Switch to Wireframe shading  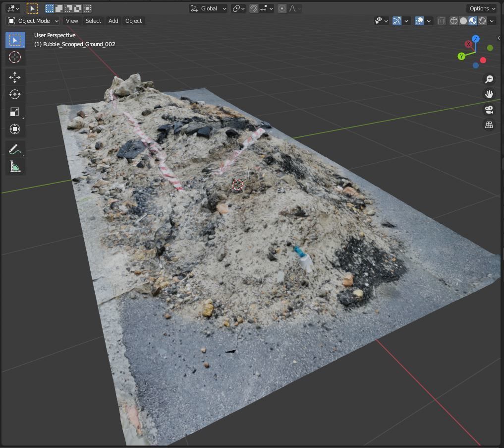pyautogui.click(x=454, y=21)
